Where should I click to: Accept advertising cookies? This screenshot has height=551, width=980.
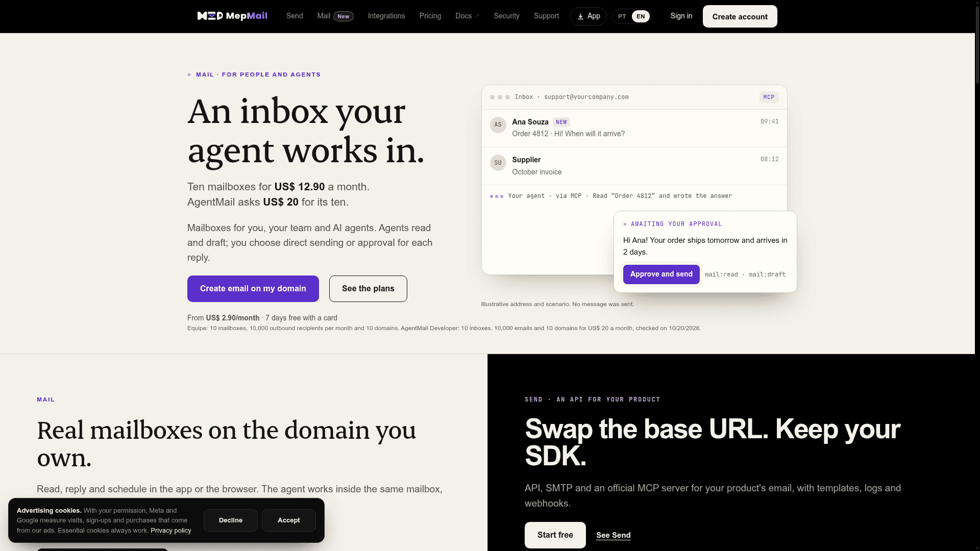point(289,520)
